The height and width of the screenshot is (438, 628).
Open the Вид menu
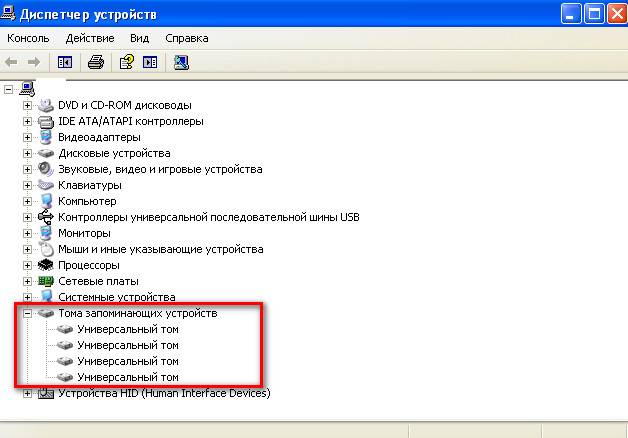(139, 38)
